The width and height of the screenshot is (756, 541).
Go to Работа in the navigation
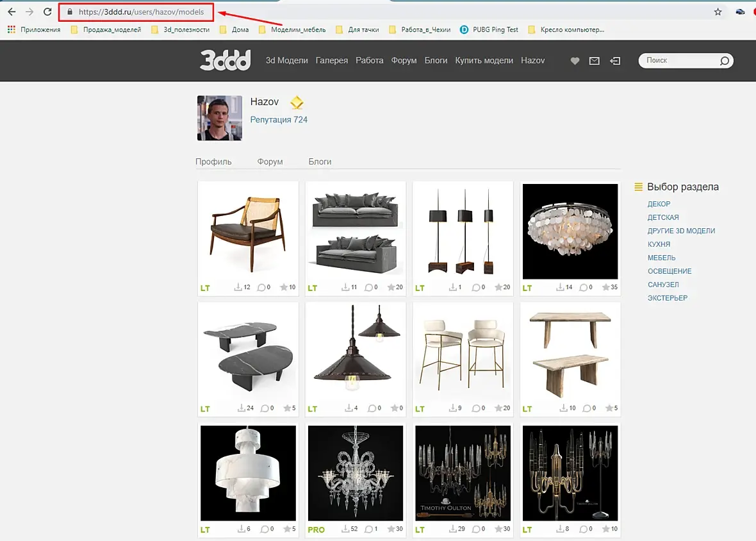pyautogui.click(x=369, y=60)
